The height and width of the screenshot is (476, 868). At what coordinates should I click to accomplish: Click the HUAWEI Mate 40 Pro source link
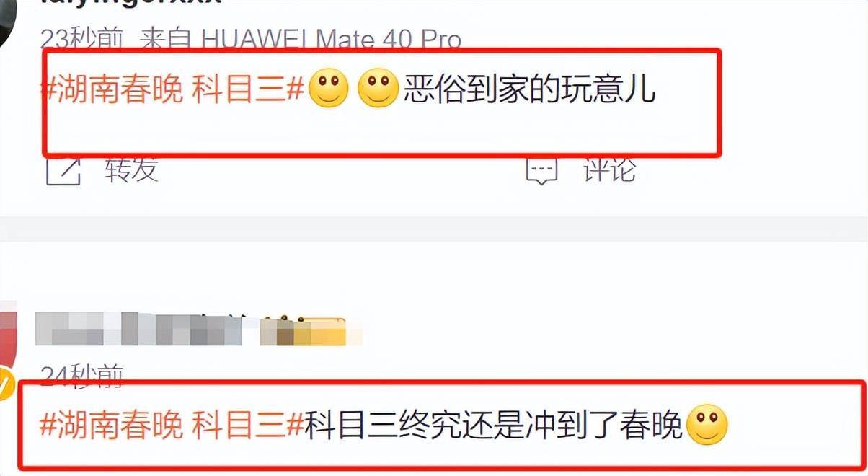pyautogui.click(x=332, y=38)
